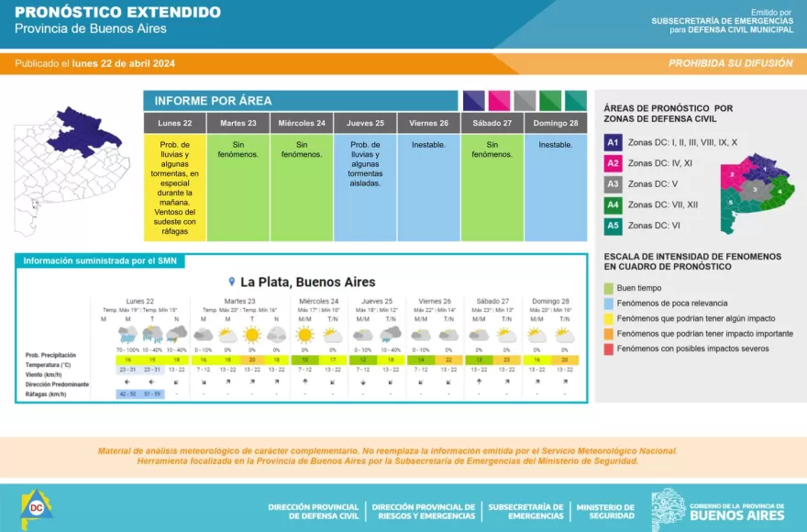Click the Viernes 26 M/M cloudy icon
The image size is (807, 532).
421,336
